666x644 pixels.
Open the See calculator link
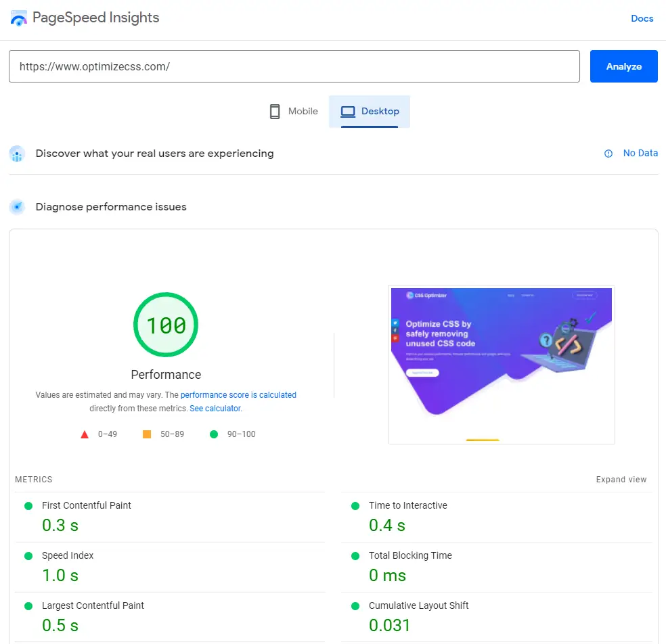click(215, 409)
